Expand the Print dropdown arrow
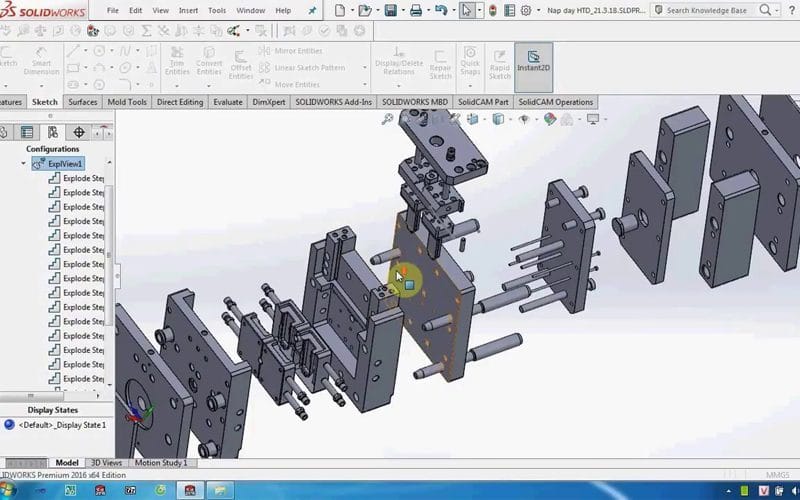 click(428, 10)
